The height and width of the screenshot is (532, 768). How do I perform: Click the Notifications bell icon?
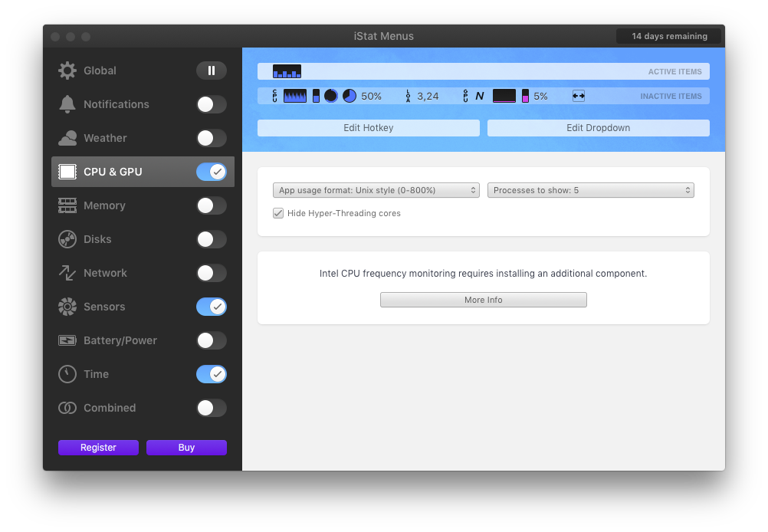click(67, 104)
